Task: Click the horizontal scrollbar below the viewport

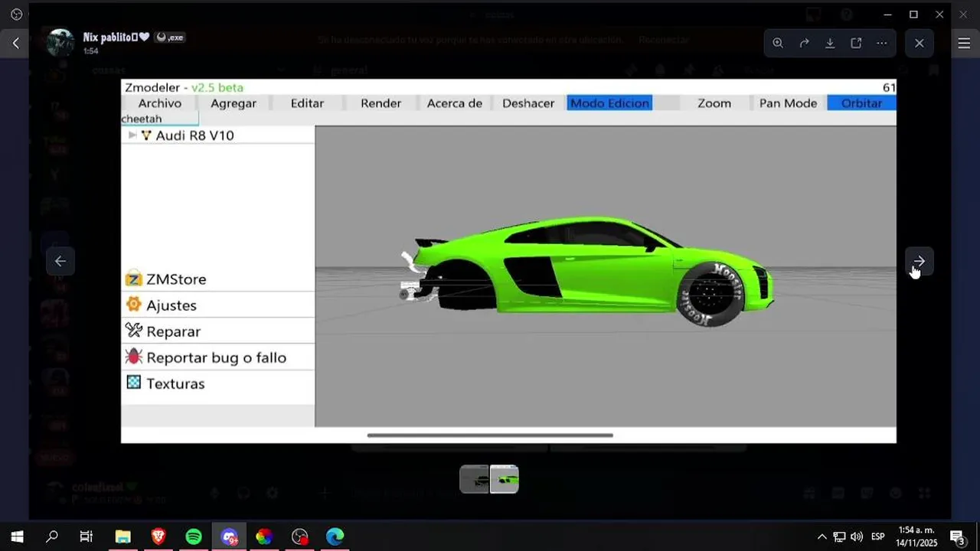Action: click(490, 435)
